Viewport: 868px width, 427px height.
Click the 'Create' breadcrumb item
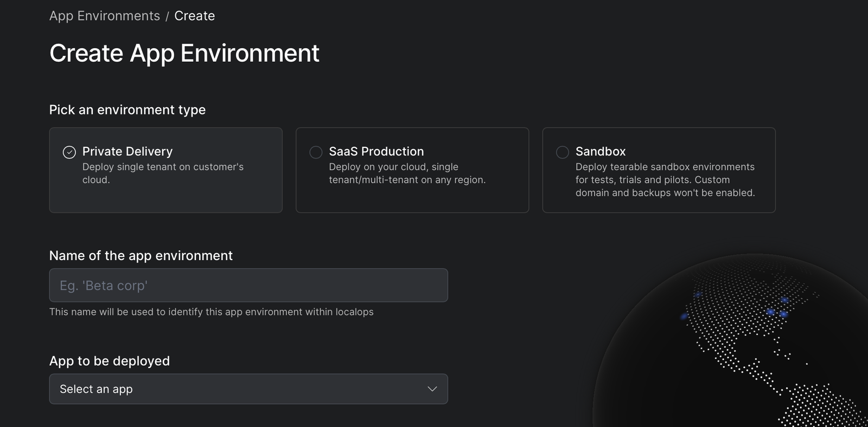point(194,16)
